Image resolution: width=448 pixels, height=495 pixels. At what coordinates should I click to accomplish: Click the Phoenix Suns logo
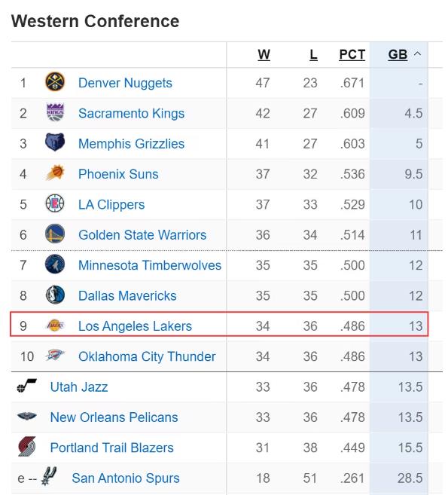tap(55, 173)
